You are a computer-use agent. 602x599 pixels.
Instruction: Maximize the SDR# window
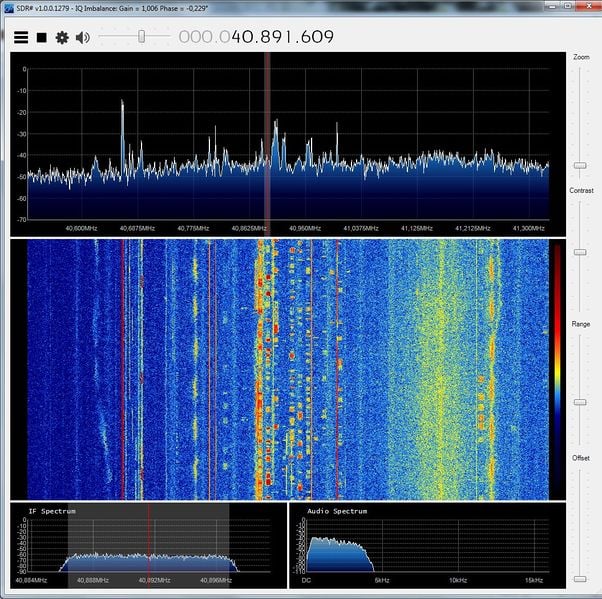click(x=568, y=5)
